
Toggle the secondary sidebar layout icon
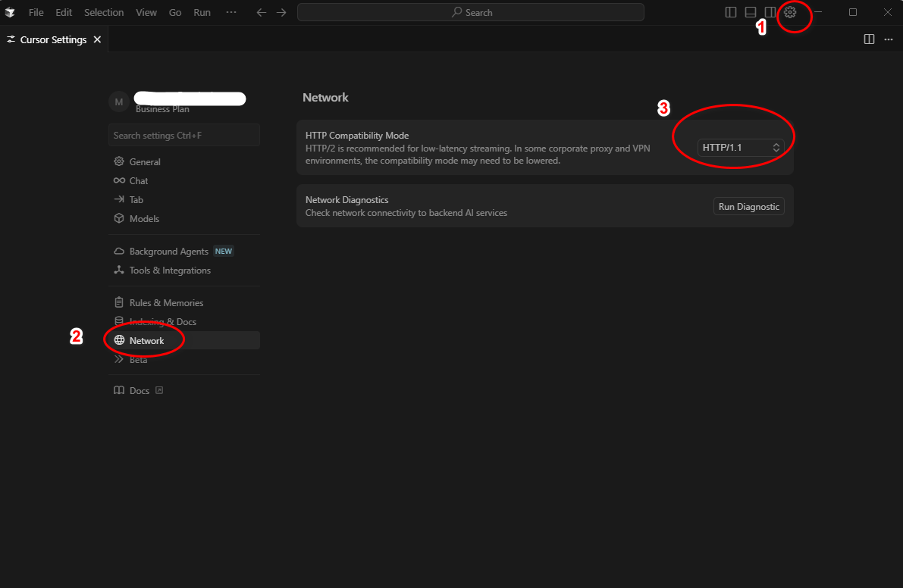[x=770, y=12]
